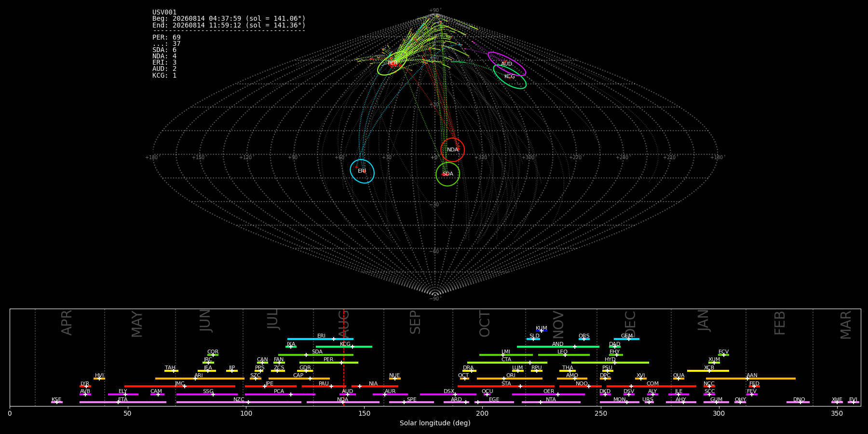Select the AND green timeline bar
Screen dimensions: 868x434
pos(558,347)
